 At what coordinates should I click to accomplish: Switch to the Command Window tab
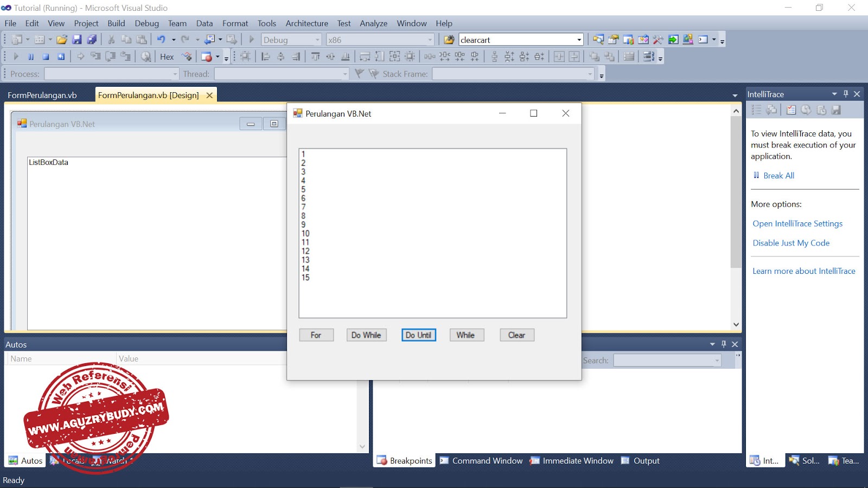point(482,461)
